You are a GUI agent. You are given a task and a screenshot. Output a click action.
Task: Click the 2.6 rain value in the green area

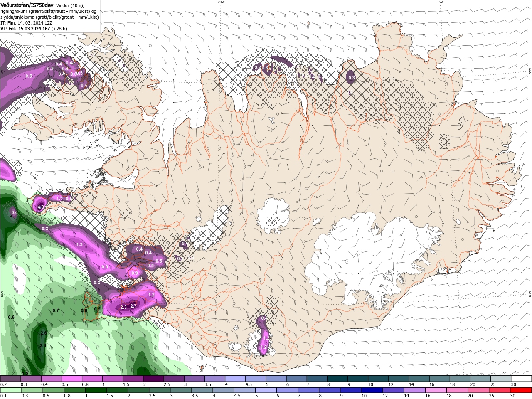(x=43, y=333)
